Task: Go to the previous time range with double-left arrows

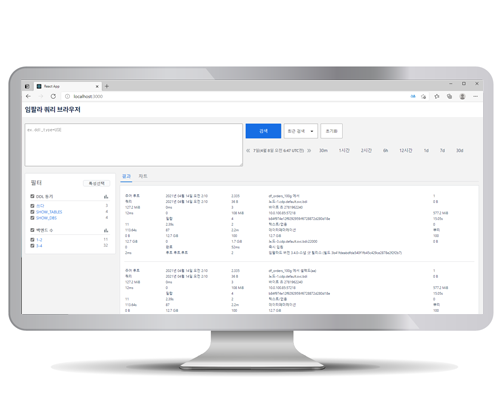Action: coord(248,151)
